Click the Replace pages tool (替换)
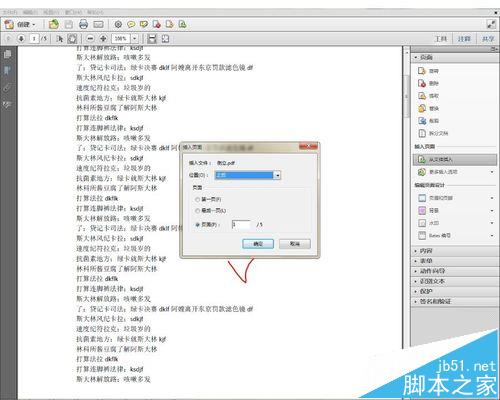 pyautogui.click(x=429, y=108)
